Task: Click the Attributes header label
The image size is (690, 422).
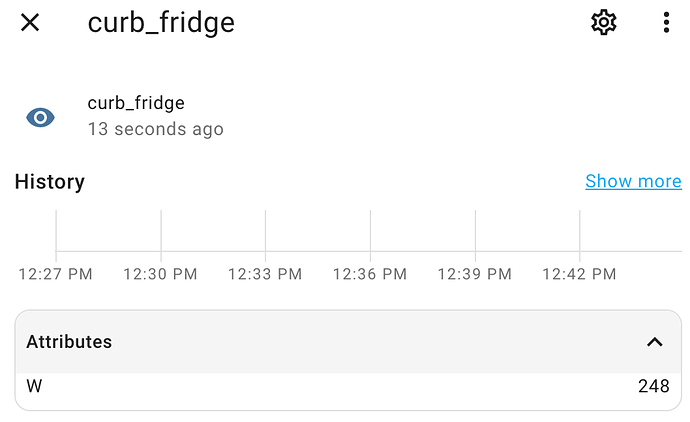Action: click(x=69, y=342)
